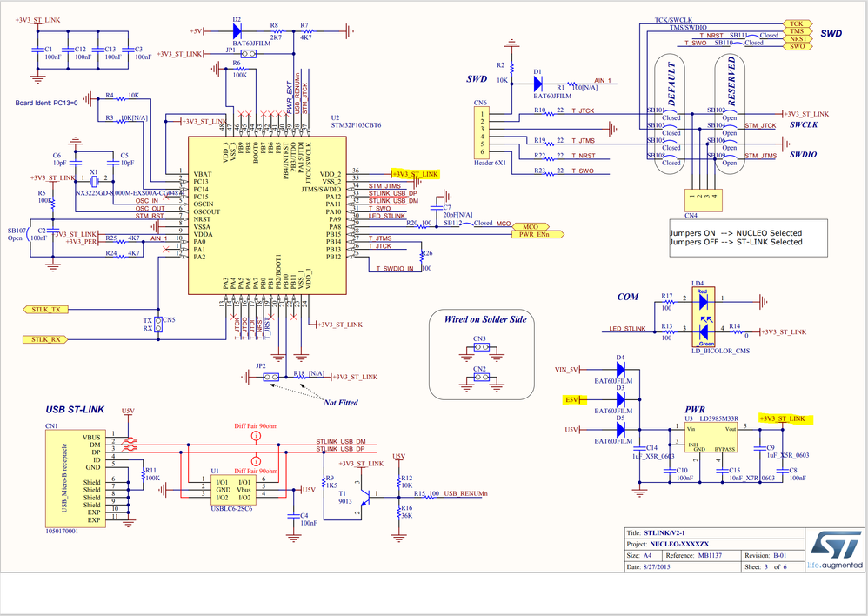The width and height of the screenshot is (868, 616).
Task: Select the LD3985M33R regulator label
Action: click(x=718, y=418)
